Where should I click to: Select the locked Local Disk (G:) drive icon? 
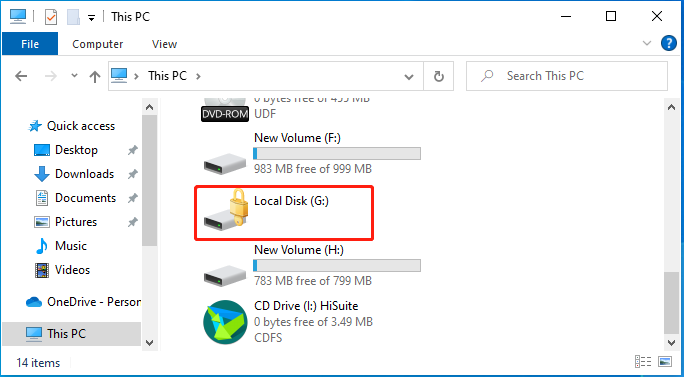point(226,210)
